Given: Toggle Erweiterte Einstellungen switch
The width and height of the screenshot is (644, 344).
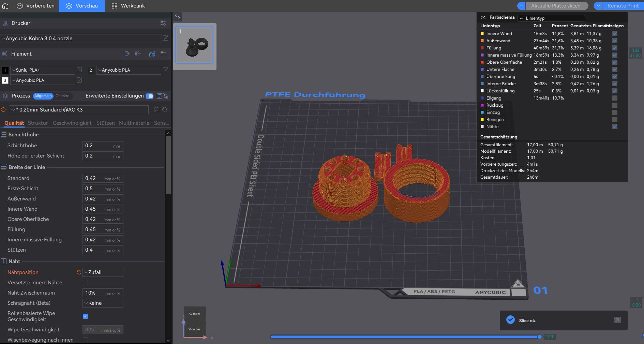Looking at the screenshot, I should (x=149, y=96).
